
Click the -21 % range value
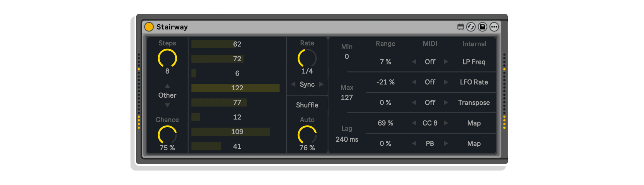coord(385,82)
